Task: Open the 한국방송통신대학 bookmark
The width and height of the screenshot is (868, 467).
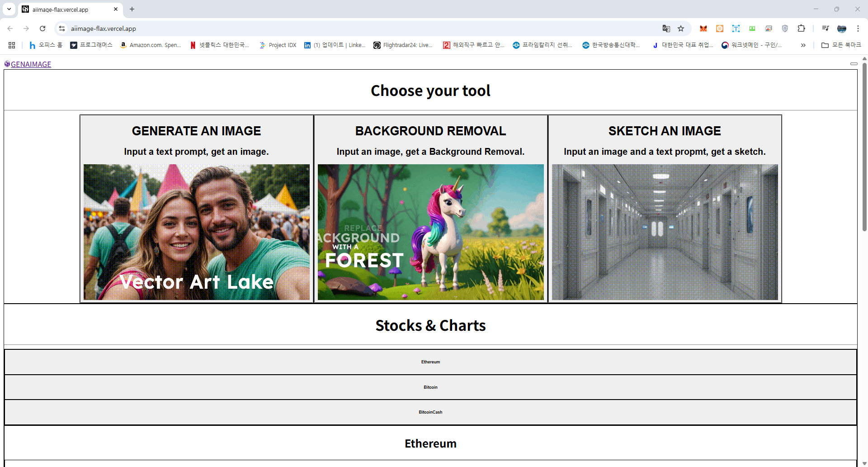Action: click(611, 45)
